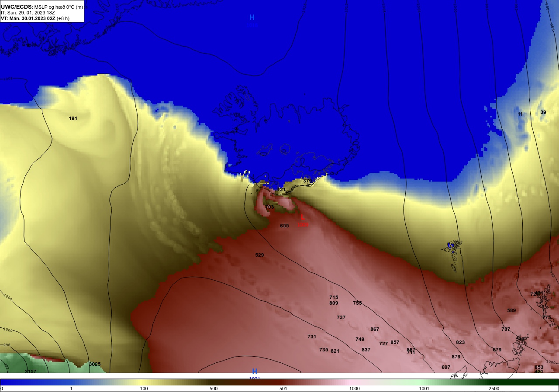Click the height value 655
The height and width of the screenshot is (392, 559).
point(284,226)
